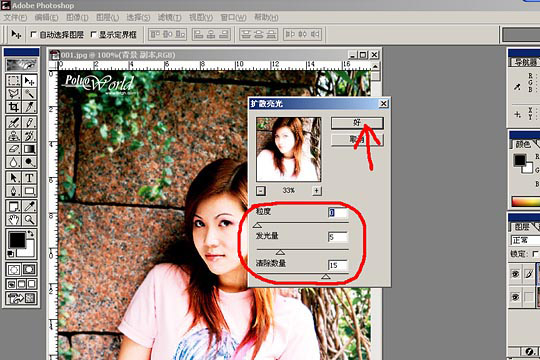Switch to Quick Mask mode
Viewport: 540px width, 360px height.
coord(29,269)
